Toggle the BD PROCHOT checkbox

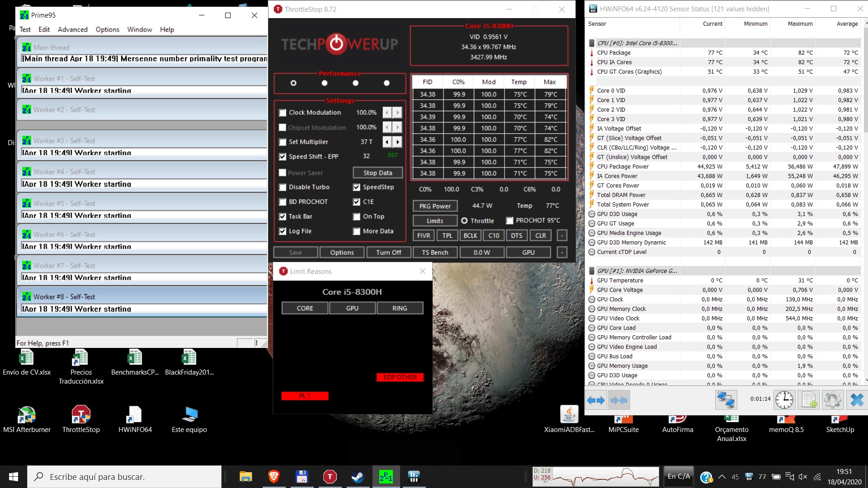(283, 202)
